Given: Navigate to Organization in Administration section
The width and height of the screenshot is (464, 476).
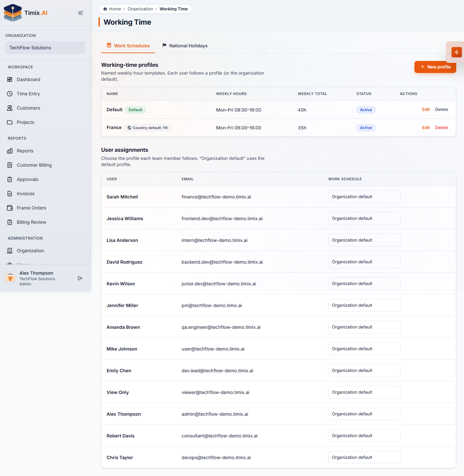Looking at the screenshot, I should pos(45,251).
